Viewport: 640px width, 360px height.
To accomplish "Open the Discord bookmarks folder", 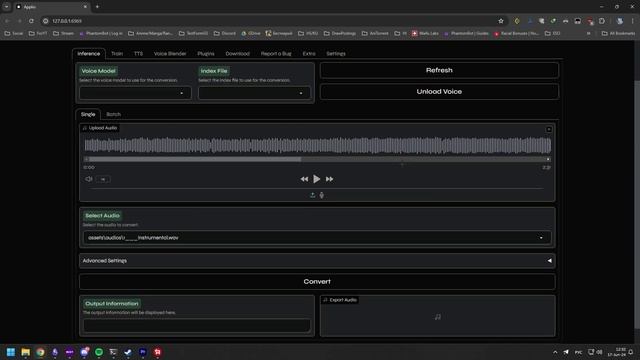I will (225, 33).
